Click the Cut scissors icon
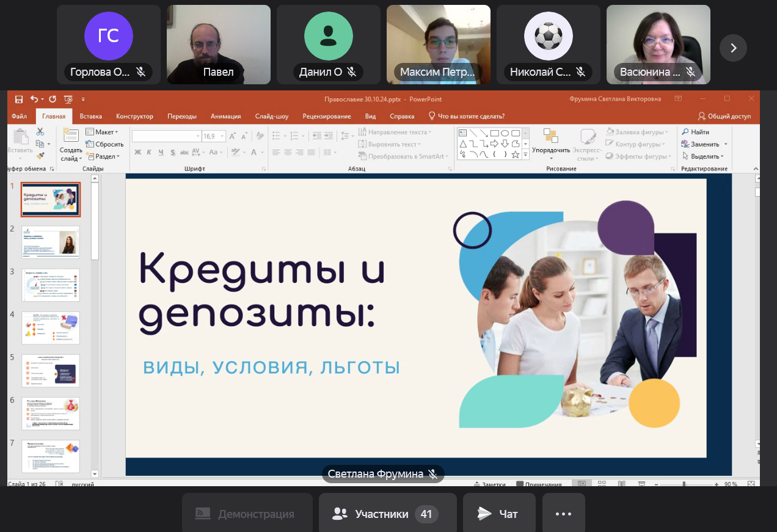Viewport: 777px width, 532px height. [40, 131]
